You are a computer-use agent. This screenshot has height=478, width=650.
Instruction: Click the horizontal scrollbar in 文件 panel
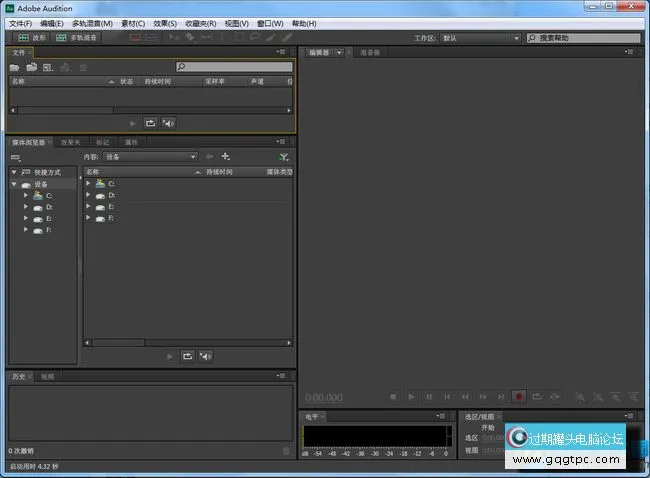point(60,110)
